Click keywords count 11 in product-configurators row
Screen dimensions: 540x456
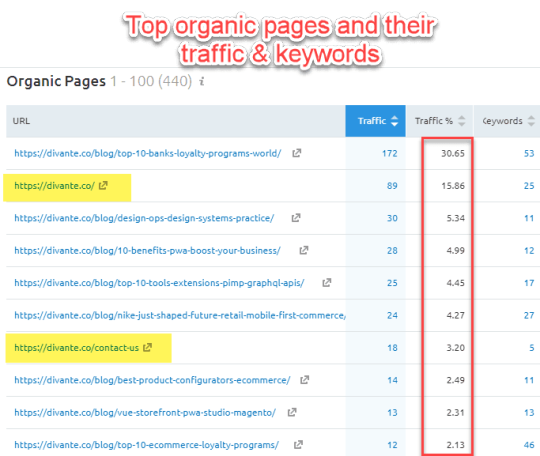529,380
